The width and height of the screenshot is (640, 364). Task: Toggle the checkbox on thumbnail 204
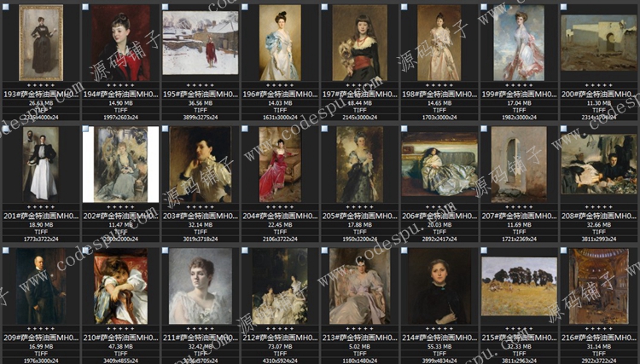click(x=245, y=129)
